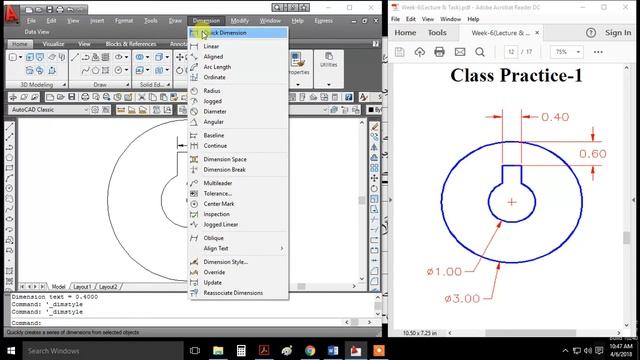Open Microsoft Word from taskbar
Screen dimensions: 640x360
click(x=333, y=351)
